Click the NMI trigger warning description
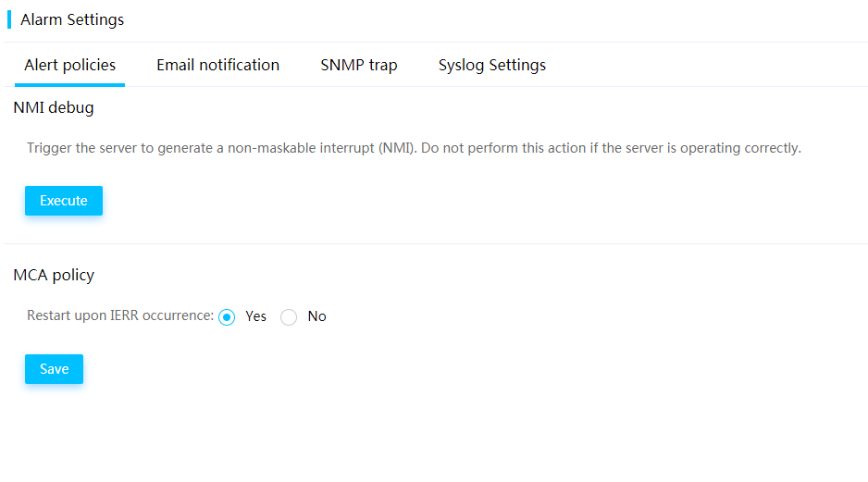The height and width of the screenshot is (482, 868). click(x=414, y=148)
